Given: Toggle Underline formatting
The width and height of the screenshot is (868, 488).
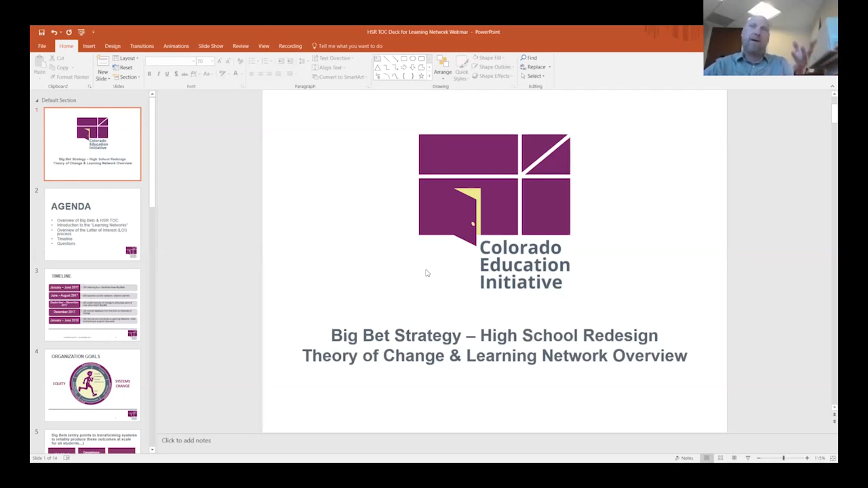Looking at the screenshot, I should pyautogui.click(x=167, y=74).
